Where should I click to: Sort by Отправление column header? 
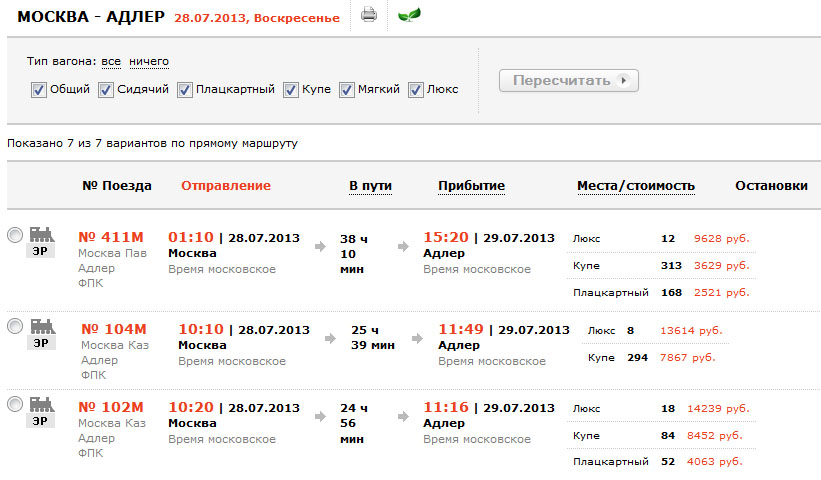225,186
